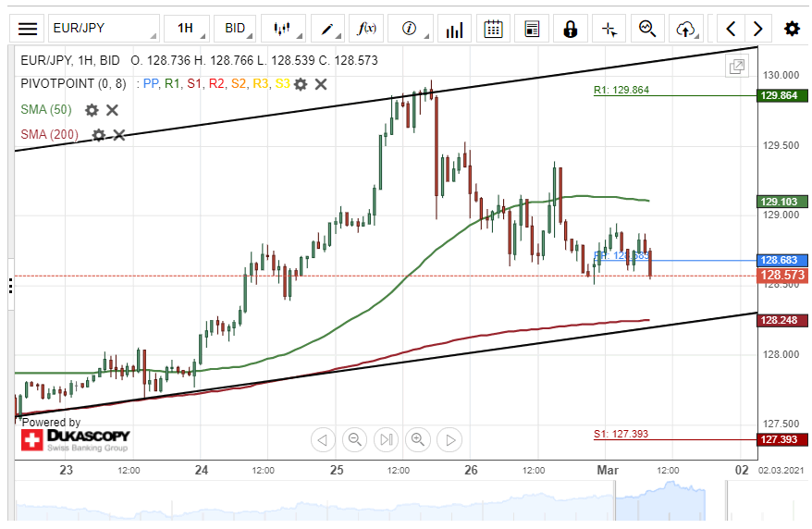The width and height of the screenshot is (812, 529).
Task: Click the S1: 127.393 level label
Action: [621, 434]
